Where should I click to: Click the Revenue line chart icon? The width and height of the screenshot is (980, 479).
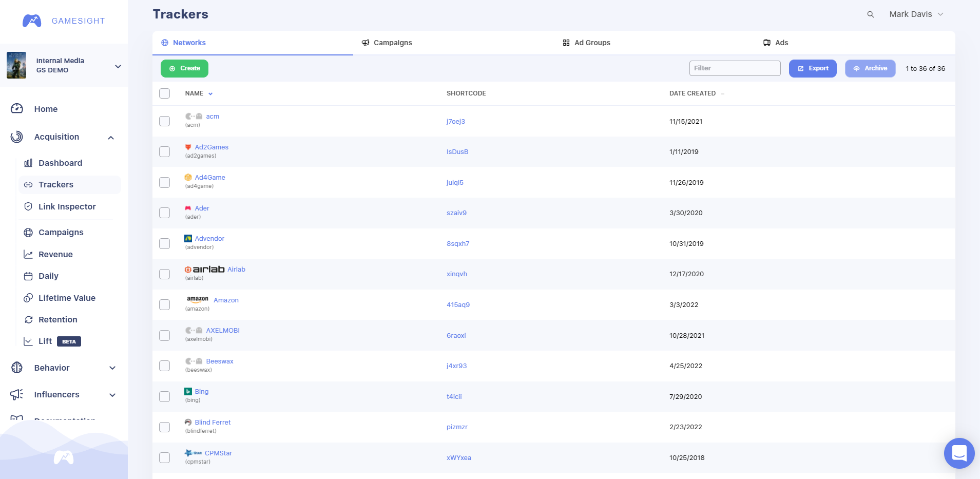point(28,254)
